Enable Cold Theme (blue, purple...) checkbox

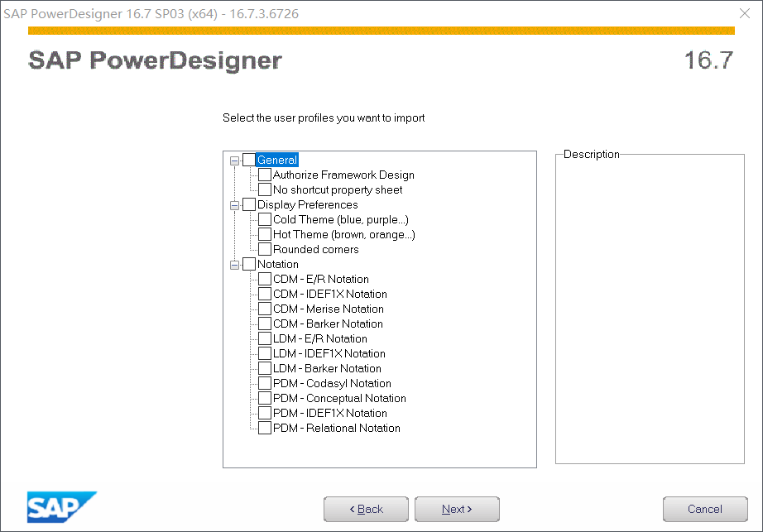265,219
